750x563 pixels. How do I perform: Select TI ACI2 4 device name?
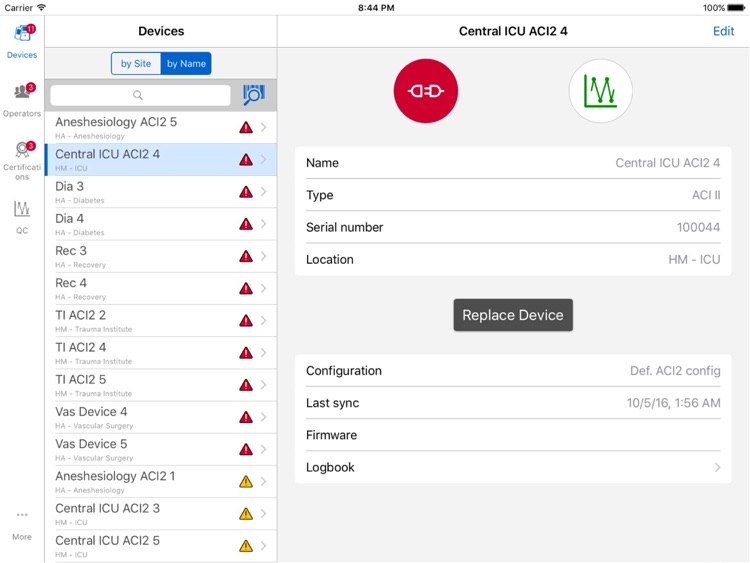coord(80,347)
